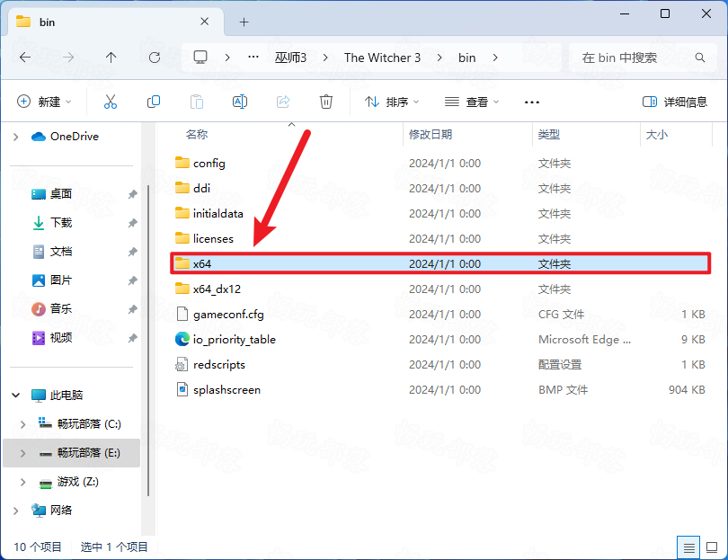Navigate to 巫师3 breadcrumb

290,58
